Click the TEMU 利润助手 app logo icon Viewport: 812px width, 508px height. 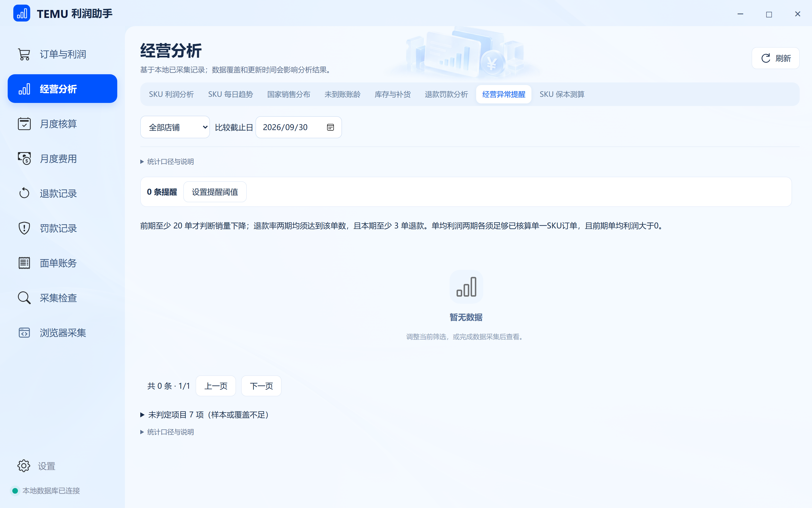[22, 13]
